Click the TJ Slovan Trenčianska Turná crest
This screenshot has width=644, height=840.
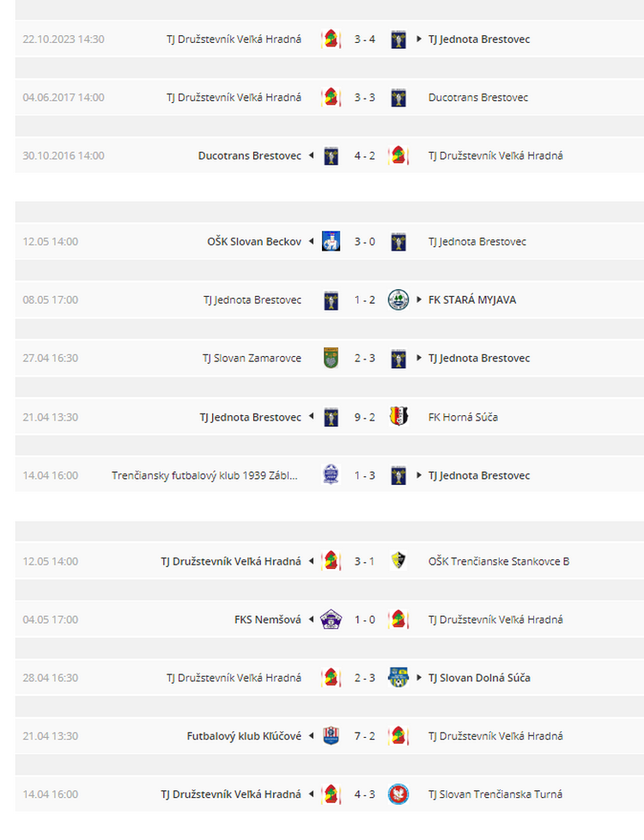(398, 794)
